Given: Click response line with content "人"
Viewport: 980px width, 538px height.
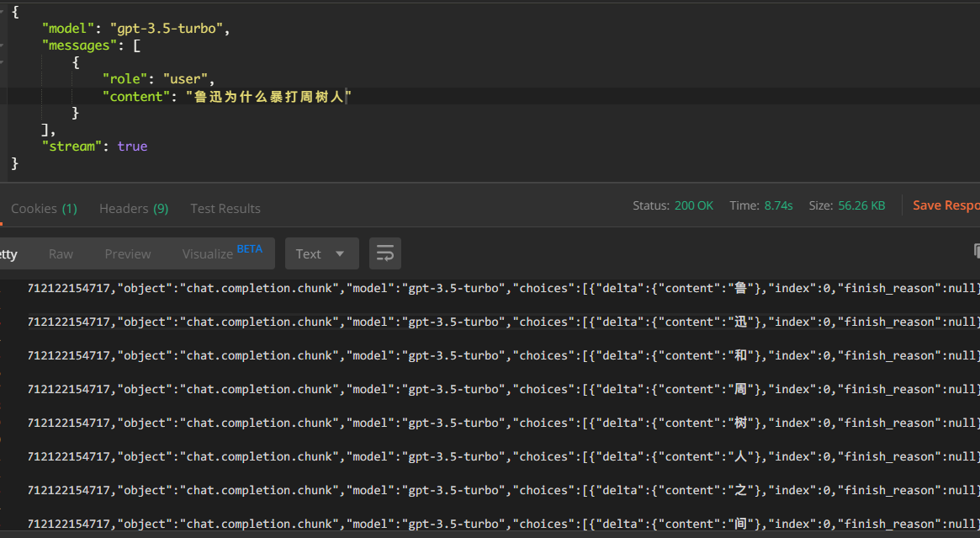Looking at the screenshot, I should [x=503, y=456].
